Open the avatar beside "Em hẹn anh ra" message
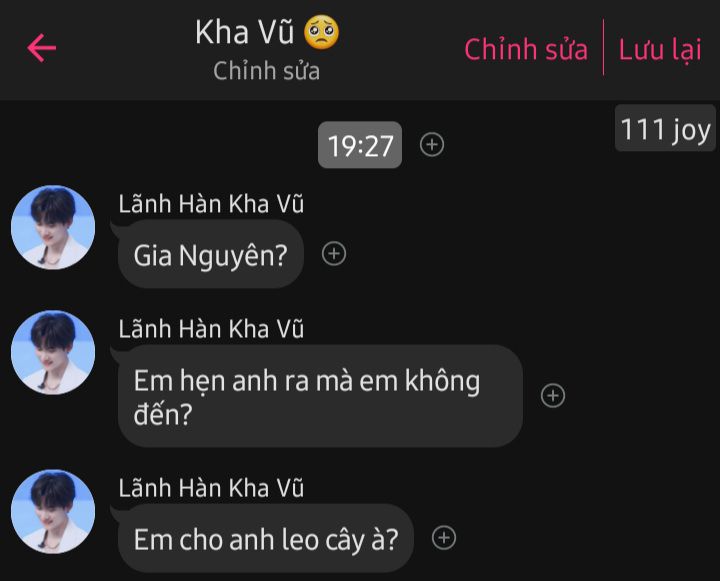The height and width of the screenshot is (581, 720). 53,352
